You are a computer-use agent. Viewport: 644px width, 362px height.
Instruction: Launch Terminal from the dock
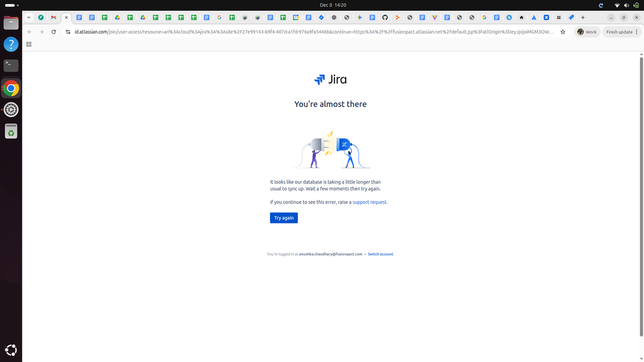click(11, 65)
